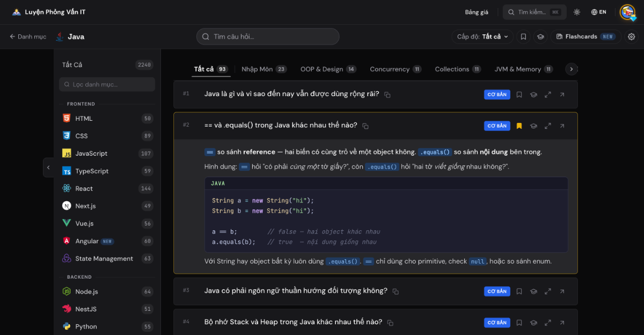644x335 pixels.
Task: Open the State Management category
Action: (107, 259)
